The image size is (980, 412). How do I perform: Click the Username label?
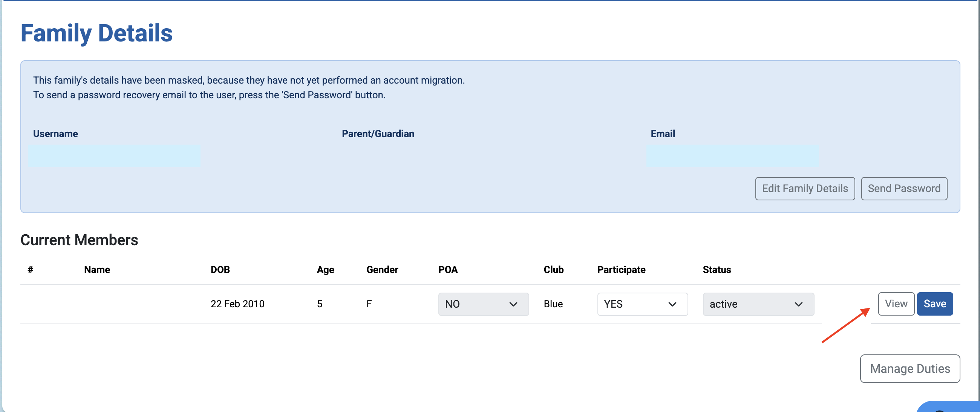click(x=55, y=134)
